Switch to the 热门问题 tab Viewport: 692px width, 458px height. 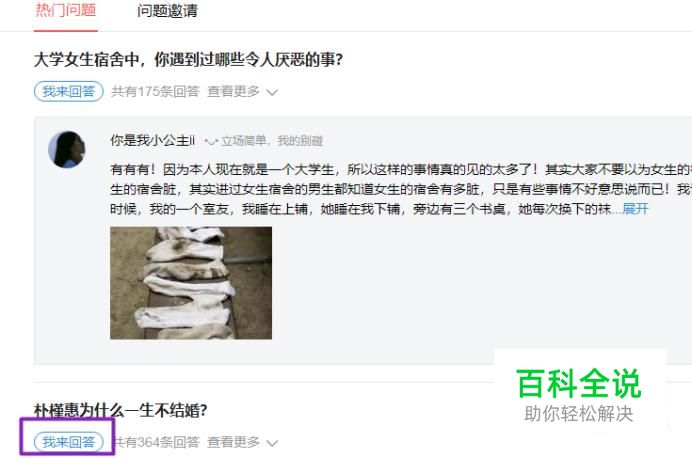tap(66, 10)
